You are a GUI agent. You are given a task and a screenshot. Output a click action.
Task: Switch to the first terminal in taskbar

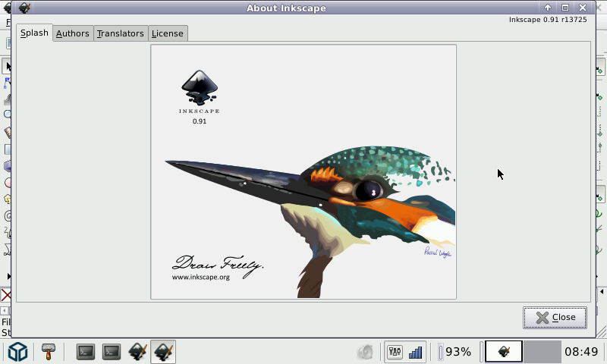pos(86,352)
